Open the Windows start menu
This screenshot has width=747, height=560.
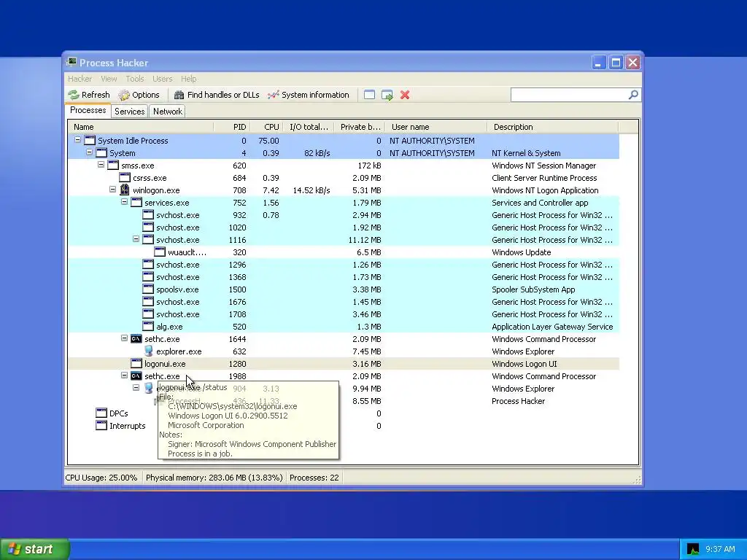[34, 549]
